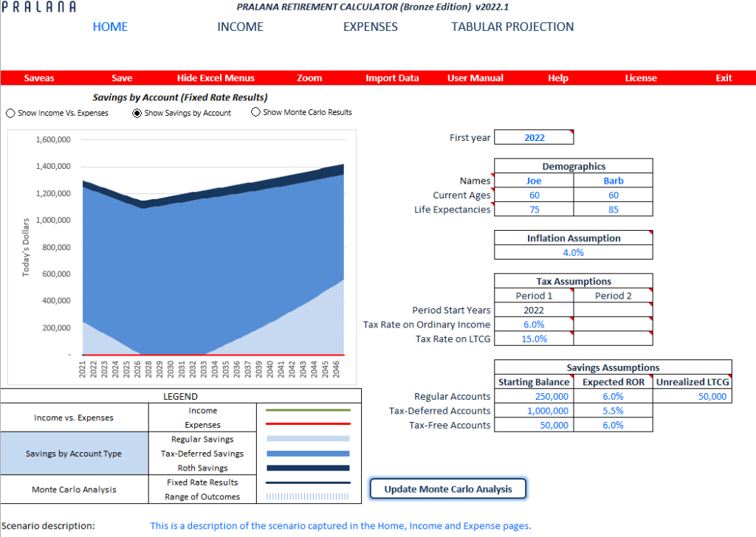Click the Roth Savings legend swatch
The width and height of the screenshot is (756, 537).
pyautogui.click(x=308, y=467)
